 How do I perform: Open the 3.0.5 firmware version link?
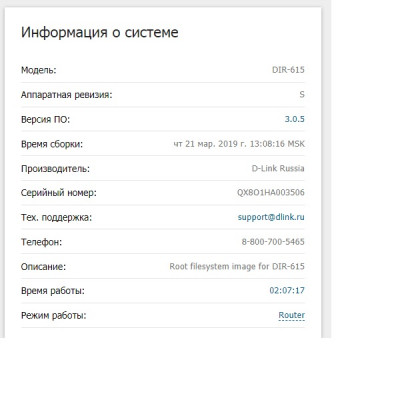294,119
